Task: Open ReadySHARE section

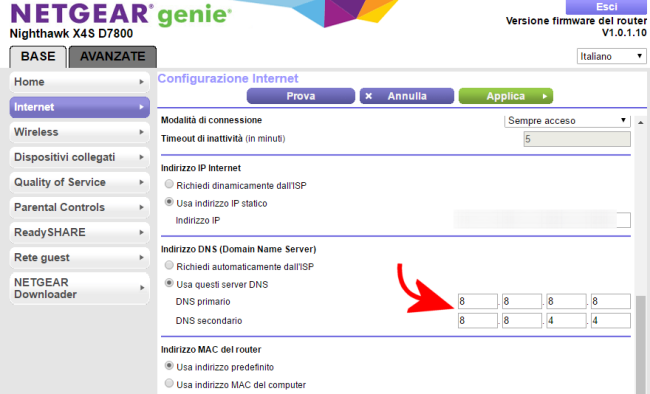Action: pyautogui.click(x=80, y=232)
